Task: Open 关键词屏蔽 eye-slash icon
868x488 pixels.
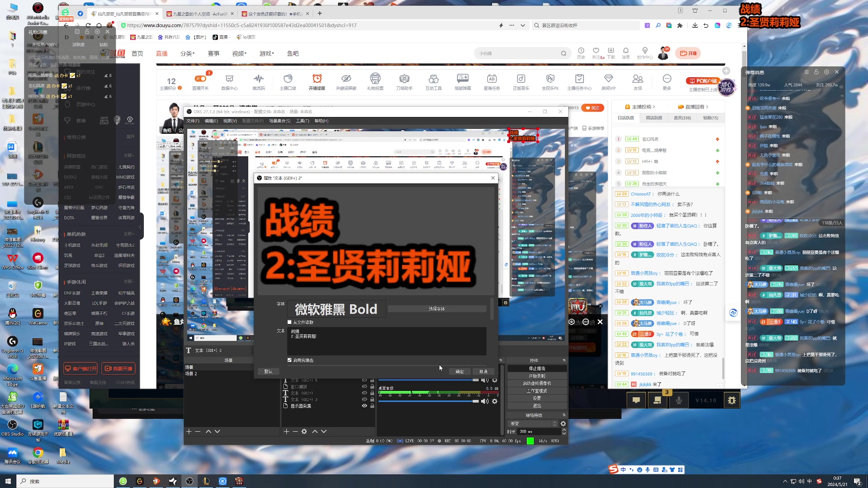Action: pos(346,79)
